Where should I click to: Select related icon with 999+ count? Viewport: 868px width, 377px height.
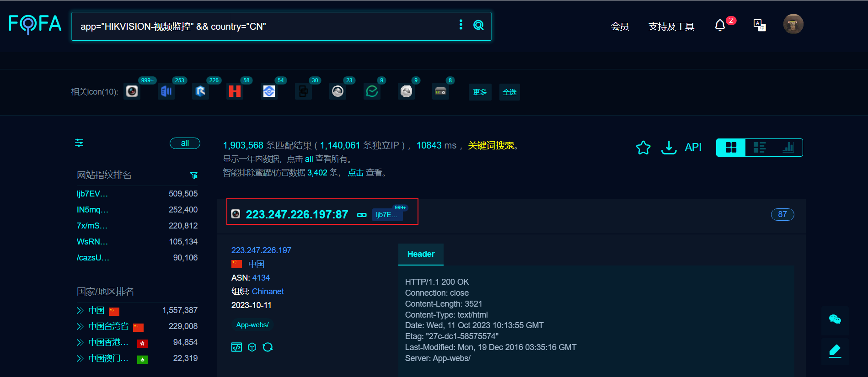(132, 91)
